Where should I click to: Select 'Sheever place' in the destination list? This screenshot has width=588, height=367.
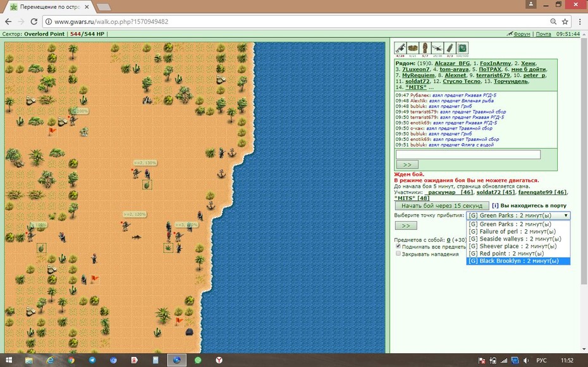[518, 246]
